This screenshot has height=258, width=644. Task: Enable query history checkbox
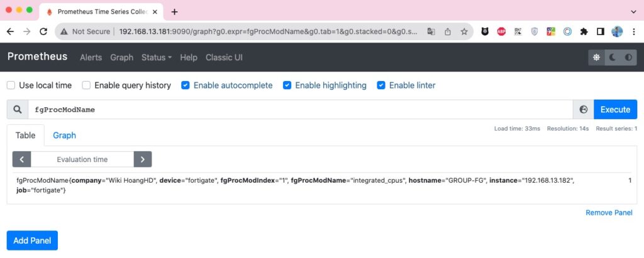click(x=86, y=85)
